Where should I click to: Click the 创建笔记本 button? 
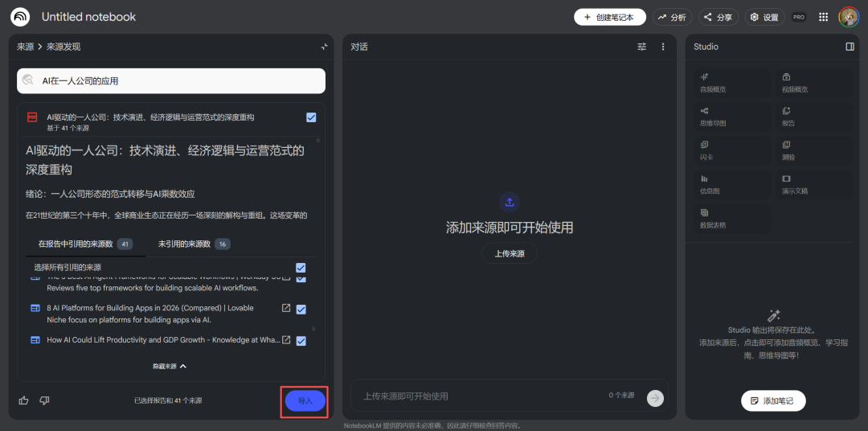pyautogui.click(x=610, y=17)
